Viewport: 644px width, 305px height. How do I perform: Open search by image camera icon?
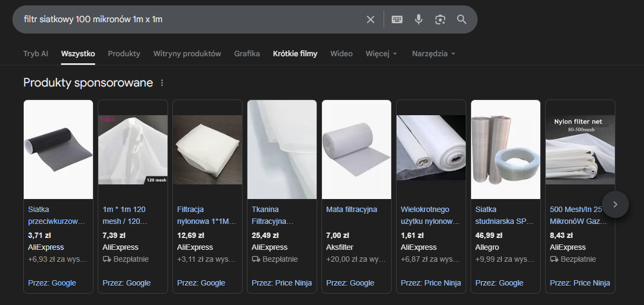click(x=440, y=19)
